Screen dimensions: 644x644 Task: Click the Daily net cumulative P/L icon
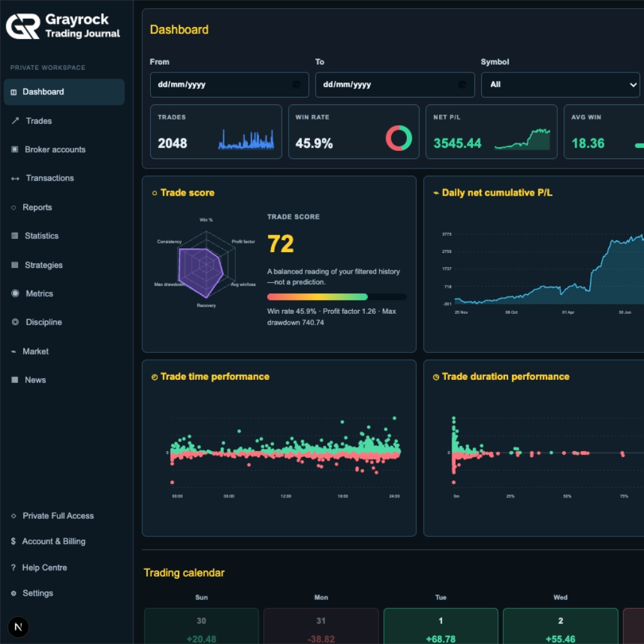(436, 193)
